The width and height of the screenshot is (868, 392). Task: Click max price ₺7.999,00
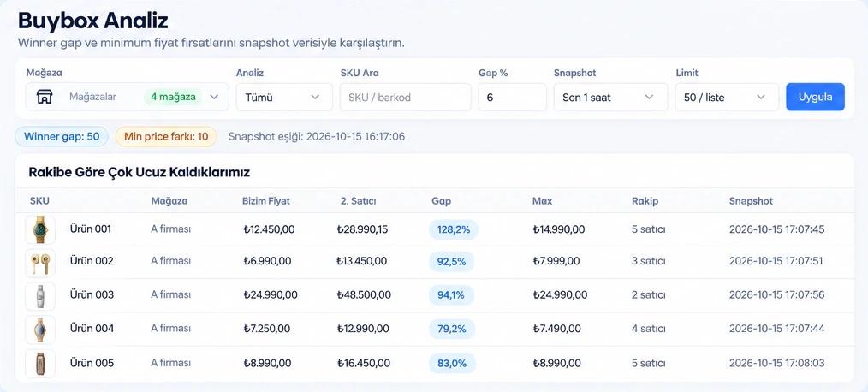pyautogui.click(x=556, y=261)
